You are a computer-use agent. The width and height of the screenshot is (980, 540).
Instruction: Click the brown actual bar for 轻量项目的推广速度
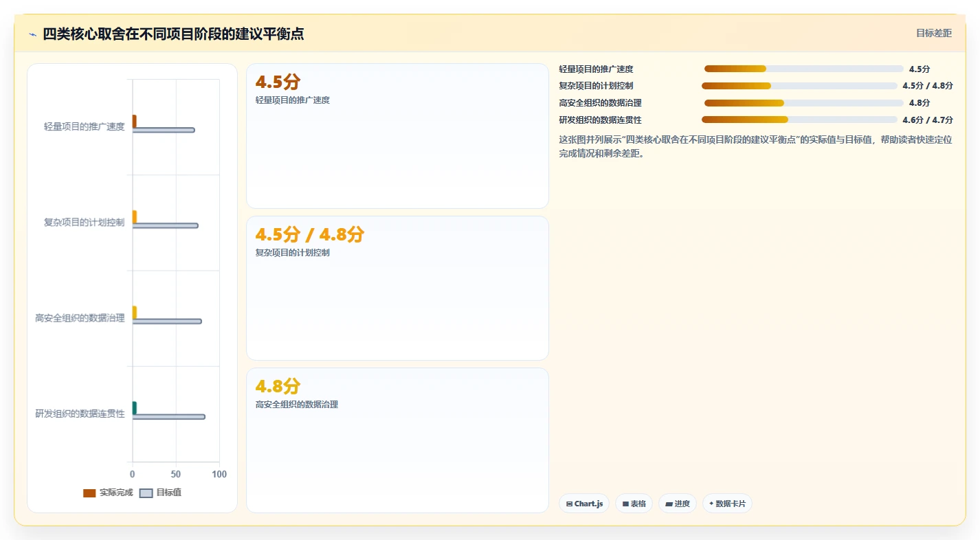[x=135, y=121]
